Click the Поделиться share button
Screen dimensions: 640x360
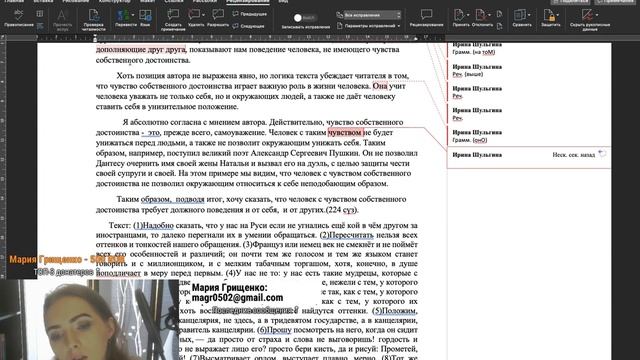point(571,2)
